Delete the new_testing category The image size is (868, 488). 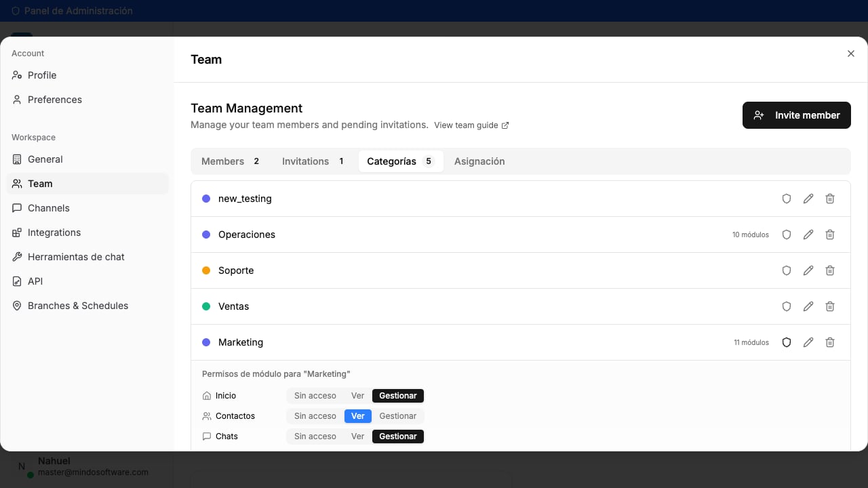(830, 199)
